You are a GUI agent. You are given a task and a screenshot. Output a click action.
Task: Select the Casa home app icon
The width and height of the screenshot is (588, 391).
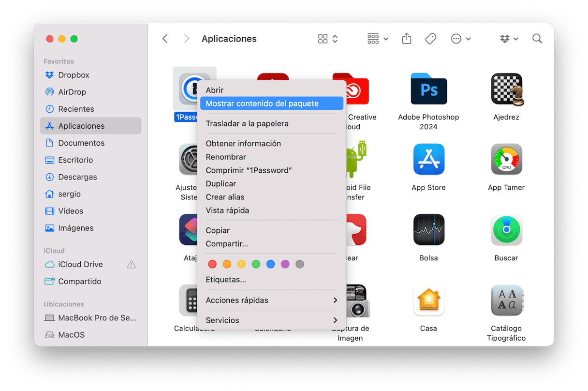(x=428, y=300)
